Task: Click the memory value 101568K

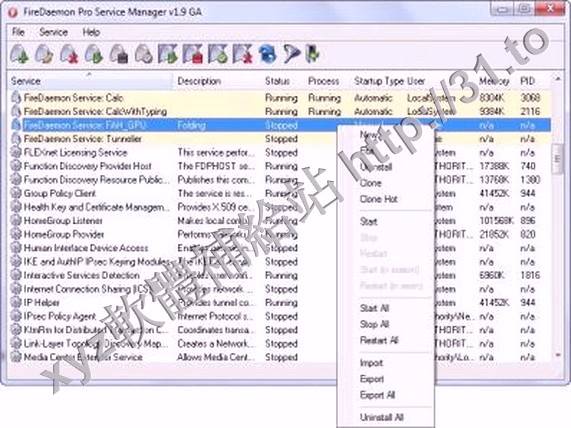Action: [496, 221]
